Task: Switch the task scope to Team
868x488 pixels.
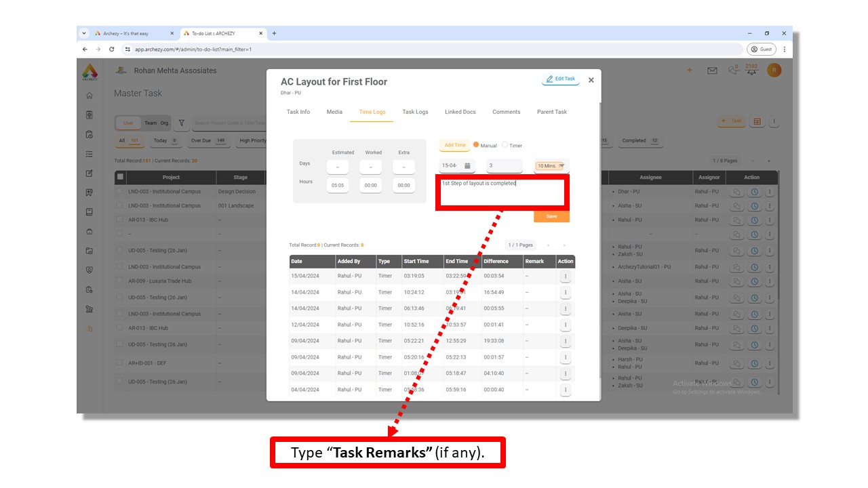Action: click(151, 123)
